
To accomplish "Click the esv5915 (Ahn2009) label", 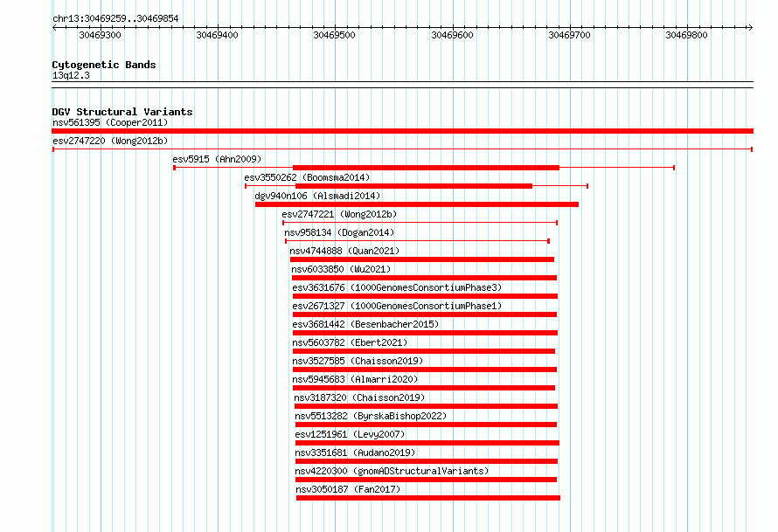I will coord(217,159).
